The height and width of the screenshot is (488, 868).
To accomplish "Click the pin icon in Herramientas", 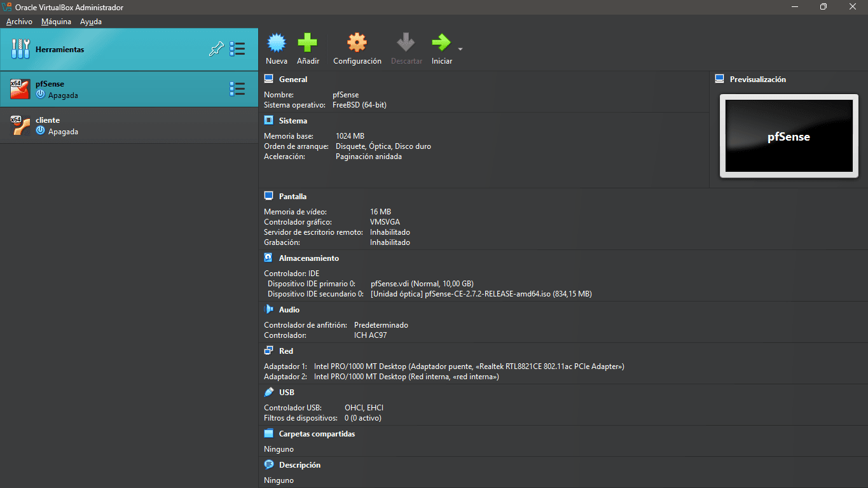I will pyautogui.click(x=216, y=49).
